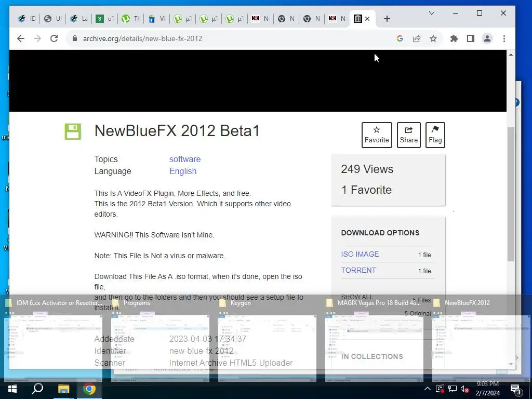Switch to the uTorrent 'Th' tab

130,19
